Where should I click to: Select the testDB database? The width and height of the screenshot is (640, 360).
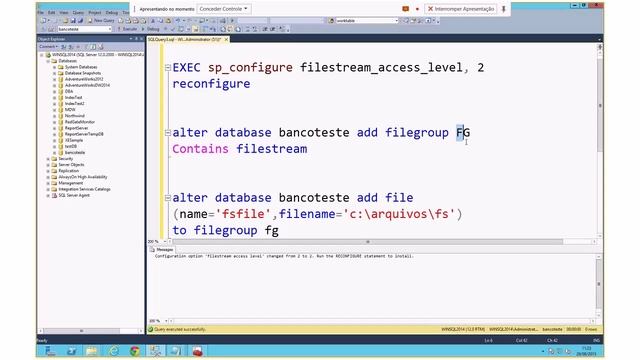pos(71,146)
